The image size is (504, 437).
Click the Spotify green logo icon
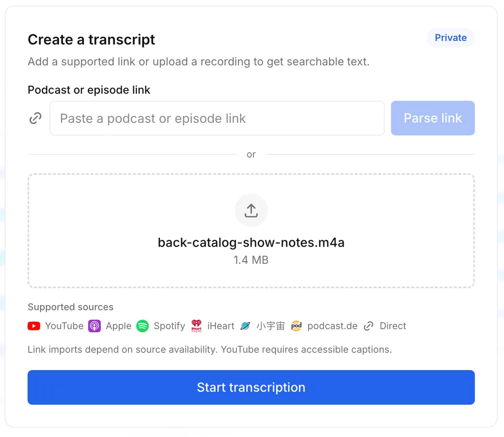[143, 326]
